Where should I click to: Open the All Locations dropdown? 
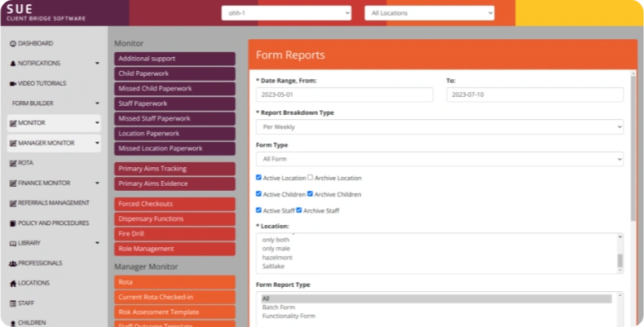(x=429, y=13)
